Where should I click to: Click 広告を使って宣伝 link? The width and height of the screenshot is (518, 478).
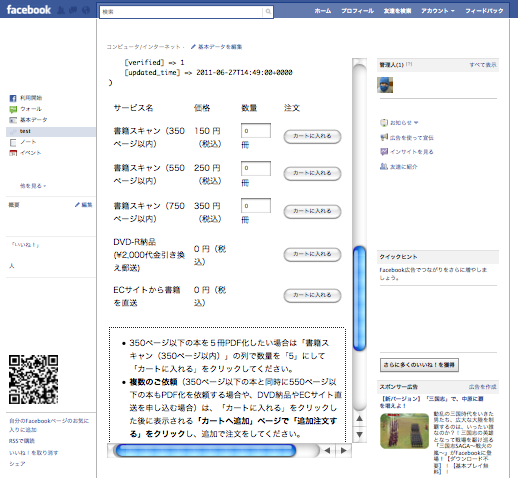click(x=412, y=137)
